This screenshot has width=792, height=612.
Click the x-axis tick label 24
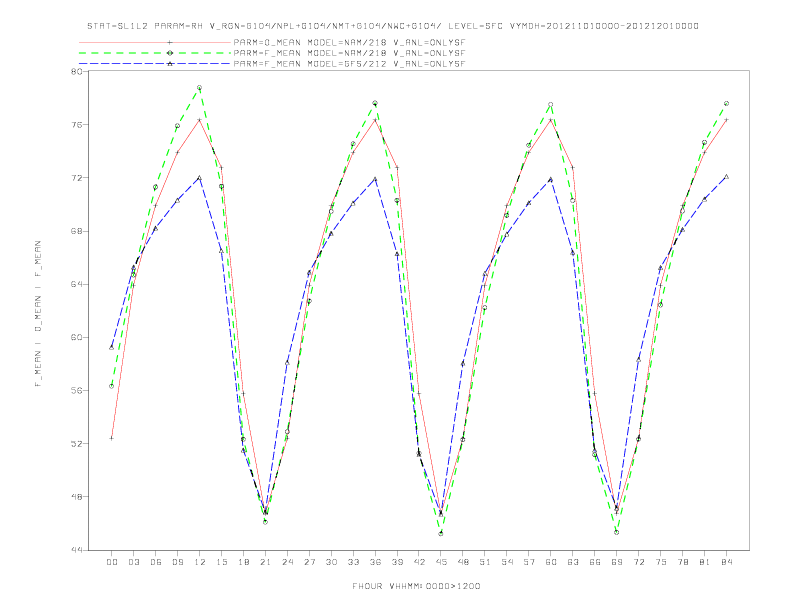click(x=287, y=562)
